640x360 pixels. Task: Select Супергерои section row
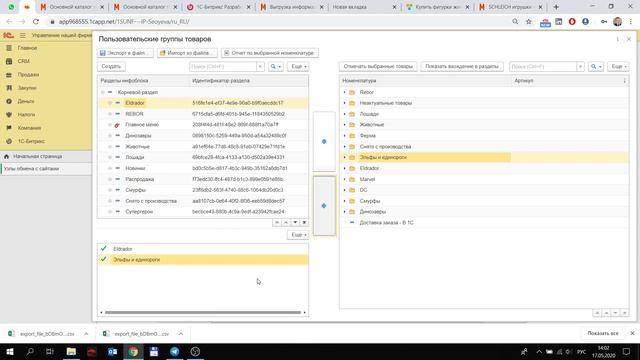tap(203, 212)
